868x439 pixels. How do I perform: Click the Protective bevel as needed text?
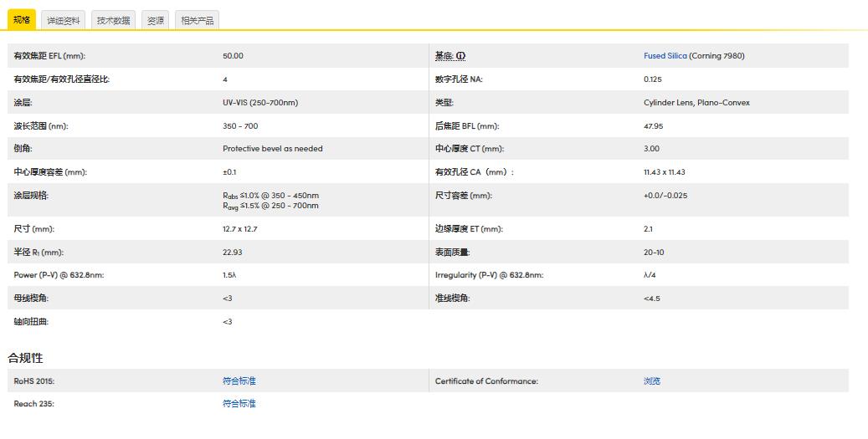click(x=272, y=149)
